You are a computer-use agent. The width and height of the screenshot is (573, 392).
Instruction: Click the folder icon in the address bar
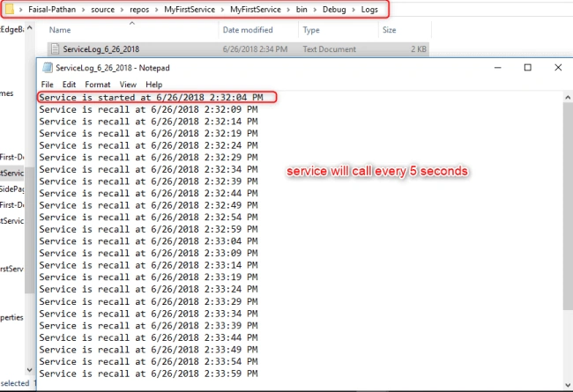click(x=10, y=9)
